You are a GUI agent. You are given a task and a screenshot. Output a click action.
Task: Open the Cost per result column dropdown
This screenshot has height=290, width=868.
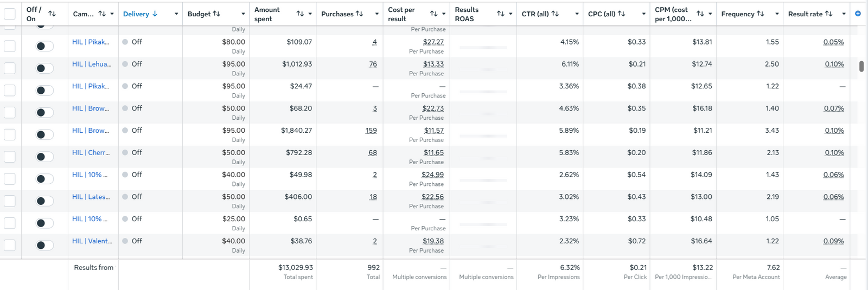(444, 14)
